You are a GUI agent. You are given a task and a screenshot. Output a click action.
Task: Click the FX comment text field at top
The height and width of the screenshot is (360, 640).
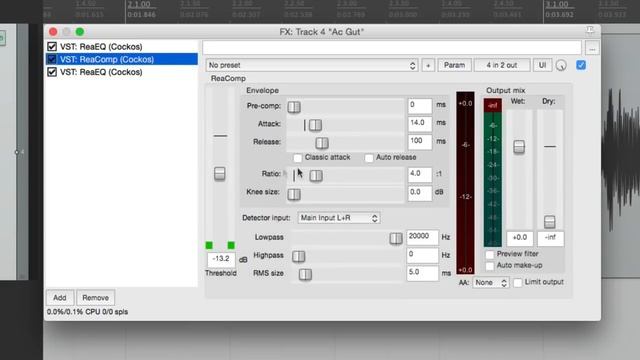(392, 48)
